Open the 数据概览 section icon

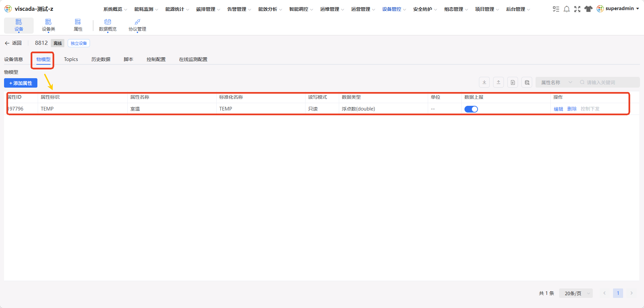(x=108, y=22)
